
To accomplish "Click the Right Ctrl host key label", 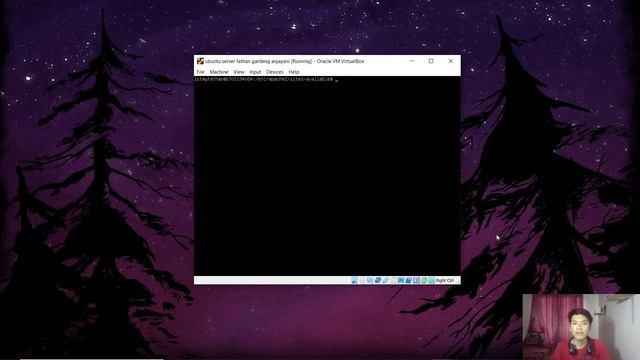I will pyautogui.click(x=444, y=280).
